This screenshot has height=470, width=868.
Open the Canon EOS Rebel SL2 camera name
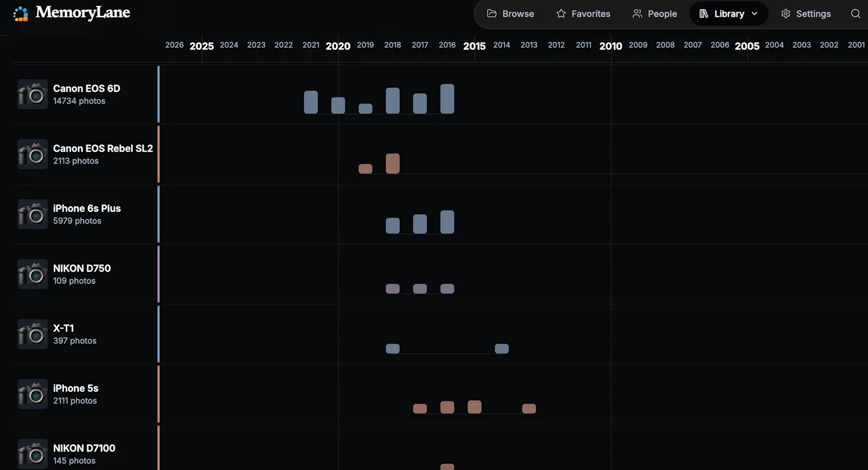tap(103, 149)
